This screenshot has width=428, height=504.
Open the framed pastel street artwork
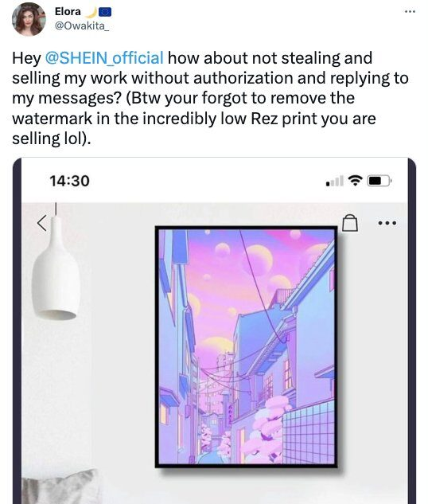pyautogui.click(x=247, y=346)
